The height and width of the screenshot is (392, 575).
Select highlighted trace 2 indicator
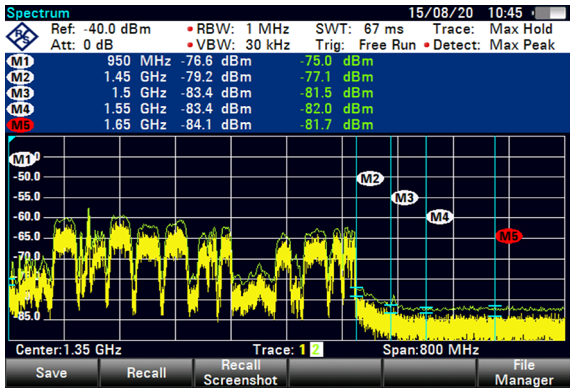coord(316,350)
